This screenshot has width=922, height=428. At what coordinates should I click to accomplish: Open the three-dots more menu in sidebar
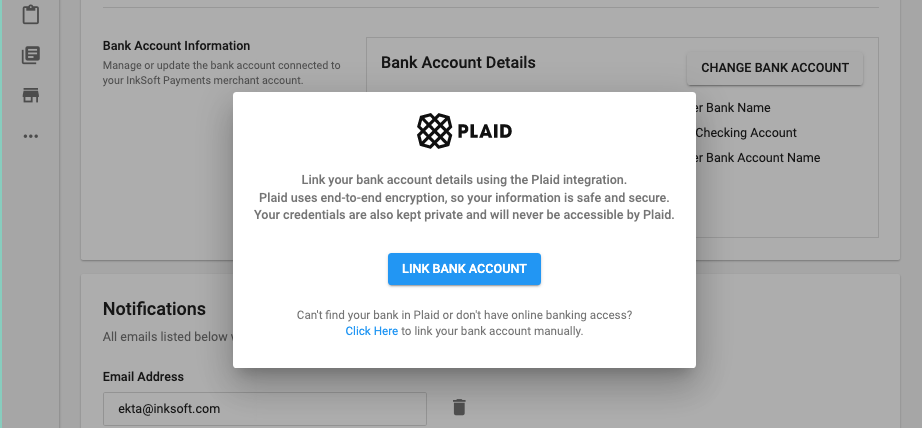(x=31, y=136)
